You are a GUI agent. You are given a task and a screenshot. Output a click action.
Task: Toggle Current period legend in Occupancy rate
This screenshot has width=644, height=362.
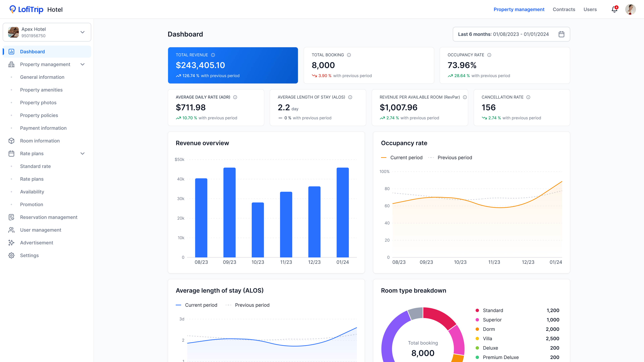[401, 158]
